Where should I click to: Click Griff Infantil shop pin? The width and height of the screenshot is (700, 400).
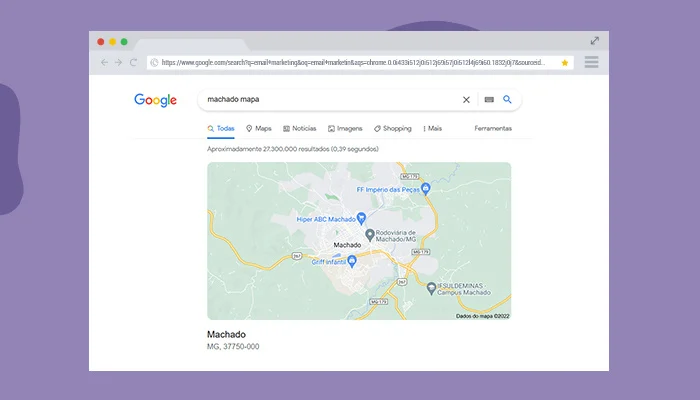[352, 261]
